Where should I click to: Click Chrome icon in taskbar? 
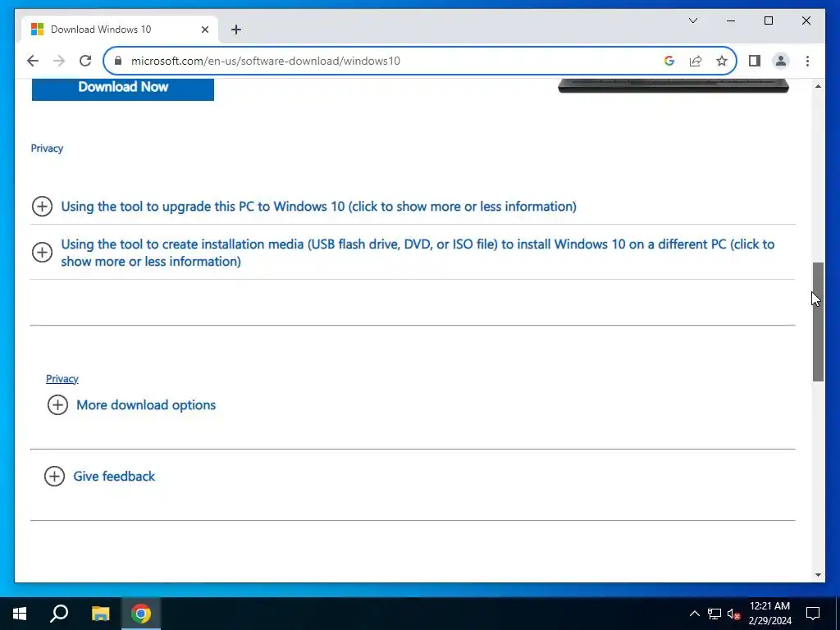tap(141, 614)
